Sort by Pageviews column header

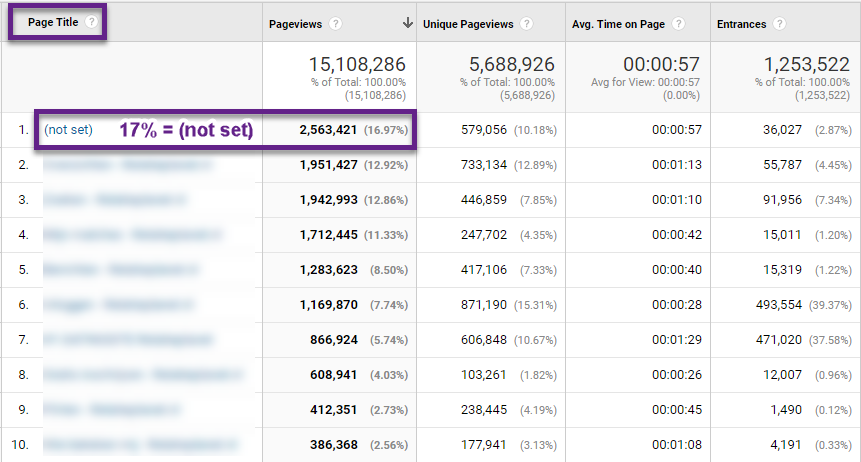pos(295,24)
